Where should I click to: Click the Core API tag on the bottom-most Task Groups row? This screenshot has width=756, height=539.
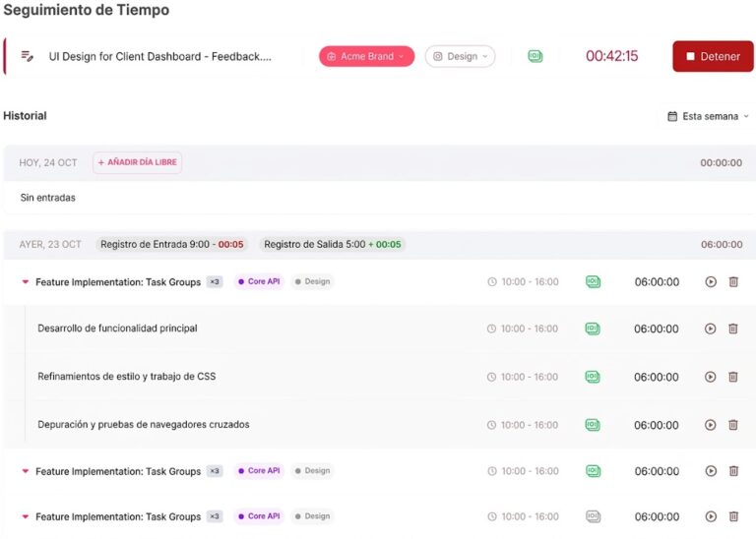click(260, 515)
